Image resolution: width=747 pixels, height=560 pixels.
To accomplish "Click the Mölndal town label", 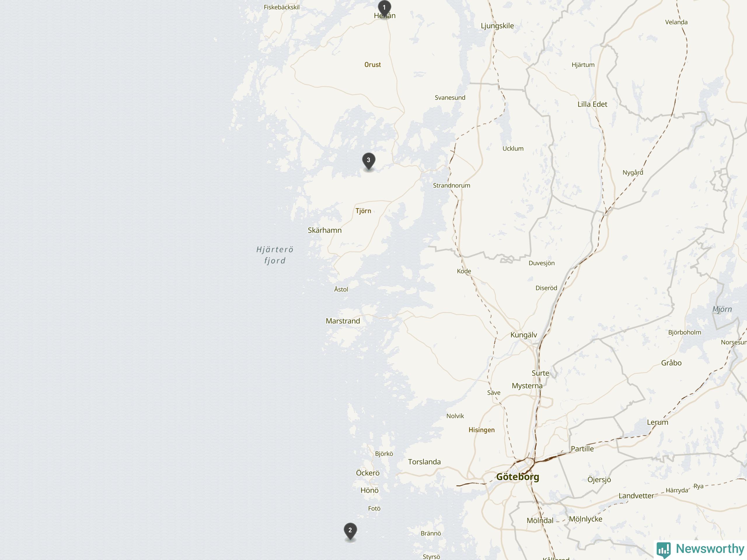I will [x=540, y=521].
